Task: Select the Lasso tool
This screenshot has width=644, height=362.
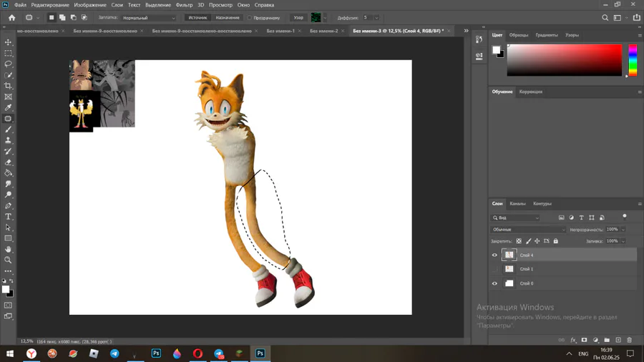Action: pyautogui.click(x=8, y=64)
